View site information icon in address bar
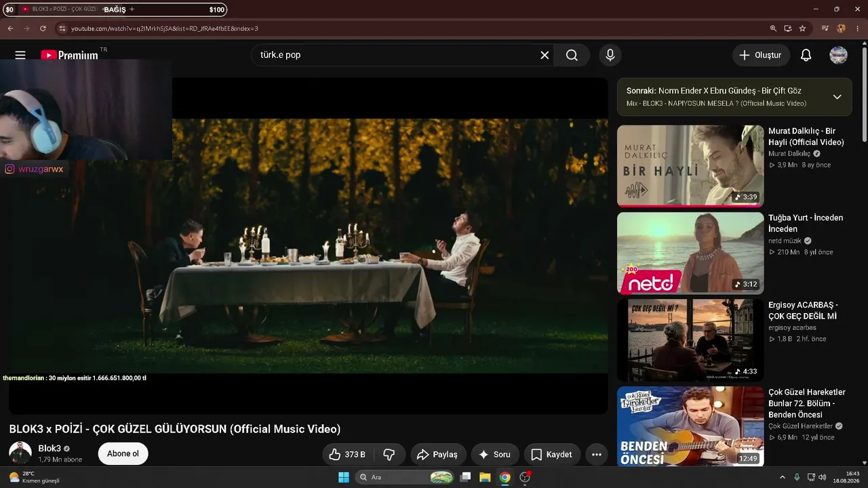Screen dimensions: 868x488 (62, 28)
